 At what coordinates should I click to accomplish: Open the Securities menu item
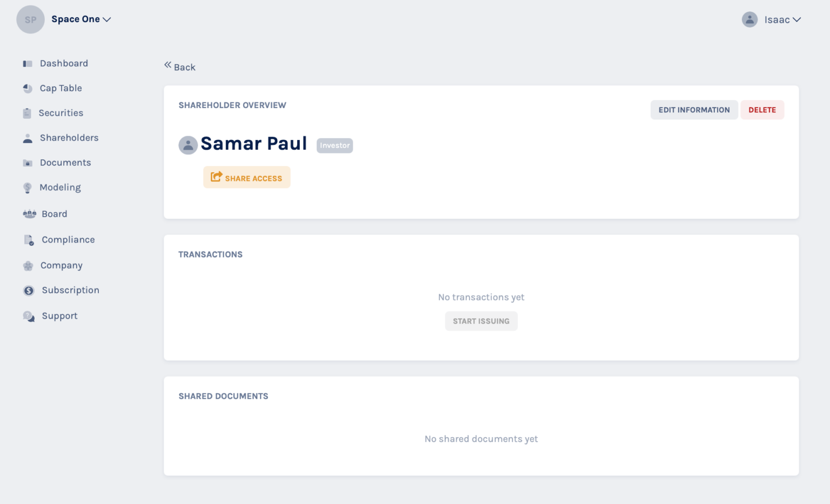[x=61, y=113]
